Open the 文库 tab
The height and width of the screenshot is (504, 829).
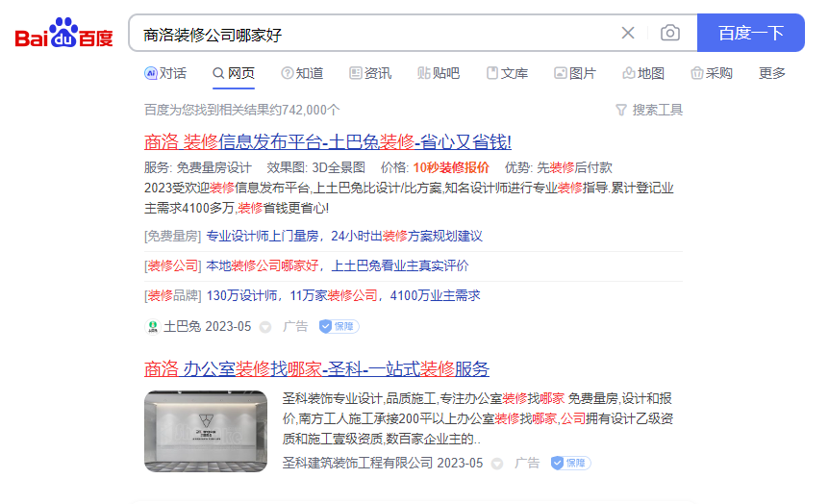tap(507, 73)
